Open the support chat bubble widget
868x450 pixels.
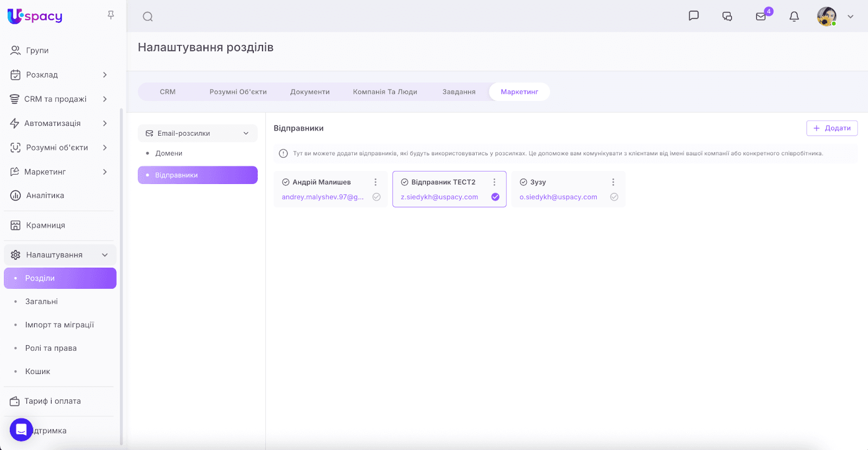pyautogui.click(x=21, y=430)
